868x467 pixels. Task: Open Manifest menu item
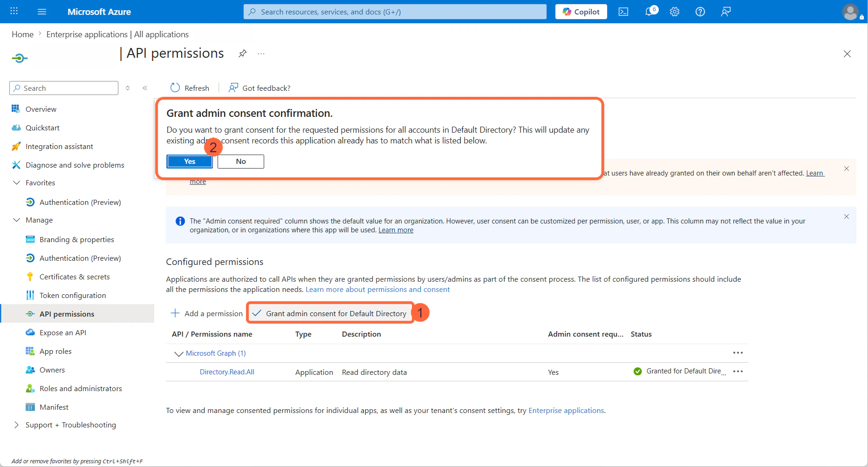coord(54,407)
